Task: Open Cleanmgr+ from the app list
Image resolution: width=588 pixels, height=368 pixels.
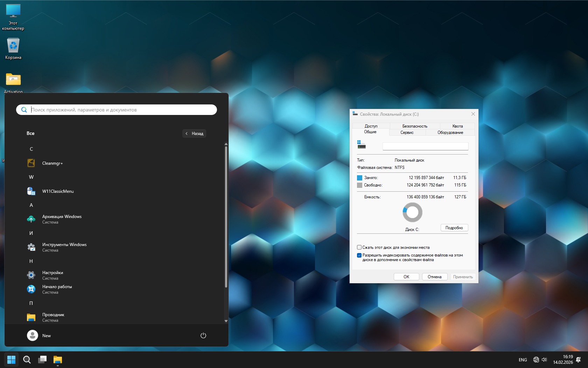Action: [x=52, y=163]
